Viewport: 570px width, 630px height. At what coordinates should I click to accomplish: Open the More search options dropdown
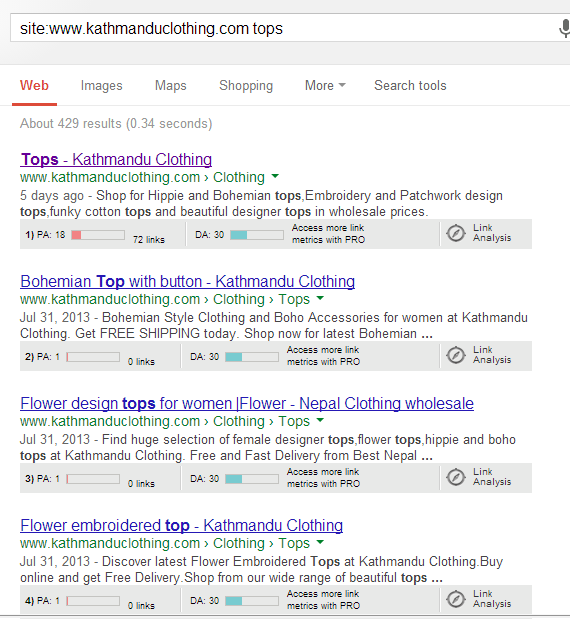(325, 86)
